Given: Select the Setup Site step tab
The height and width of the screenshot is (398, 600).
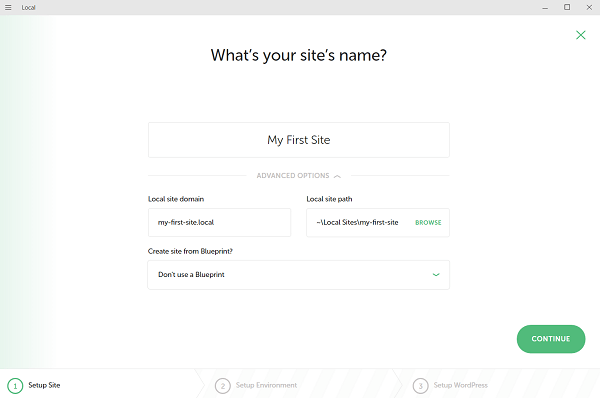Looking at the screenshot, I should point(100,385).
